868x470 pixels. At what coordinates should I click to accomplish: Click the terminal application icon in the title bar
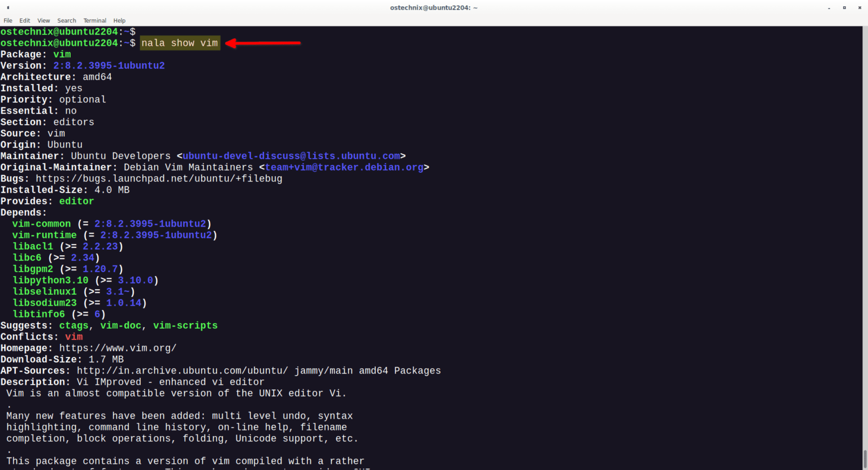pos(7,7)
